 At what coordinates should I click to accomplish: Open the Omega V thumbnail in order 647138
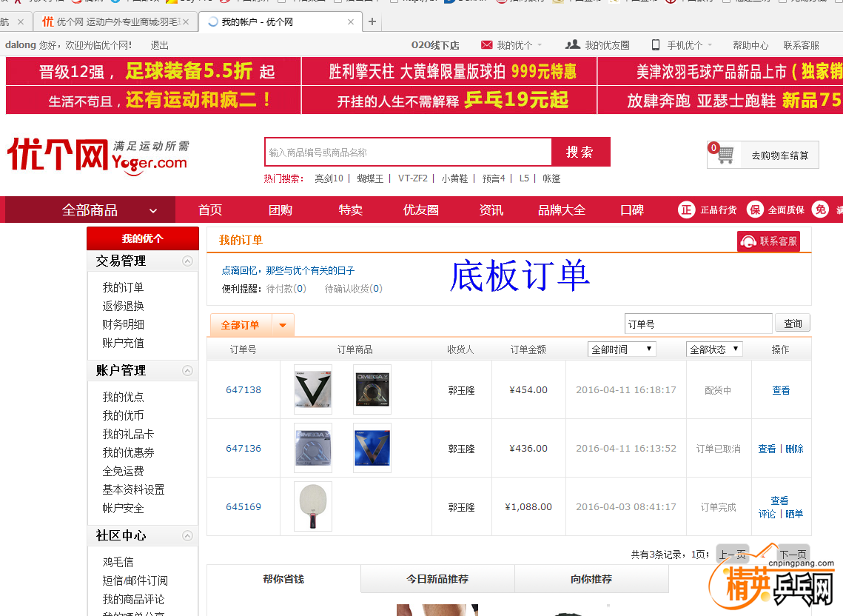click(372, 389)
